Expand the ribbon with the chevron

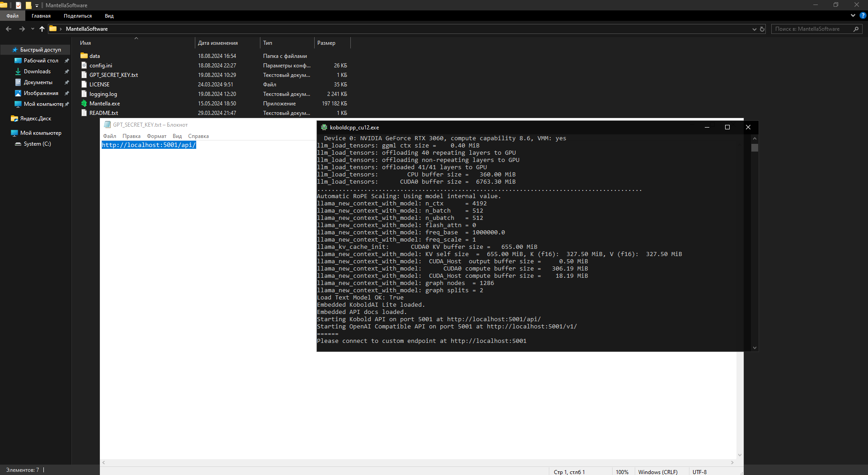(853, 15)
